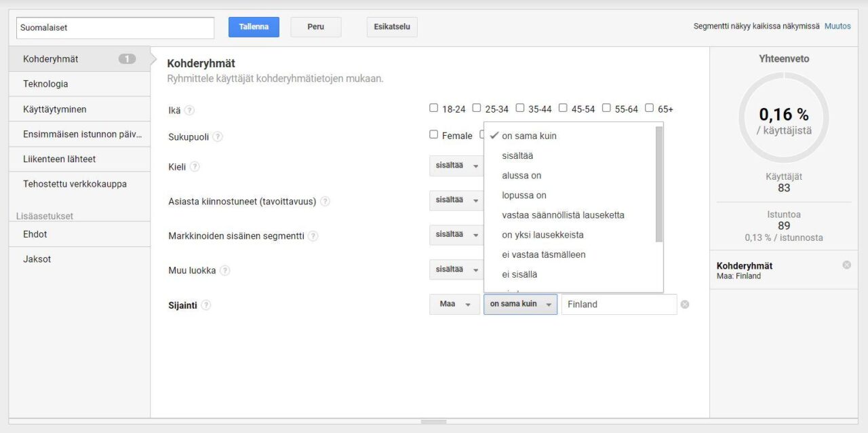Image resolution: width=868 pixels, height=433 pixels.
Task: Click help icon next to Ikä
Action: [189, 110]
